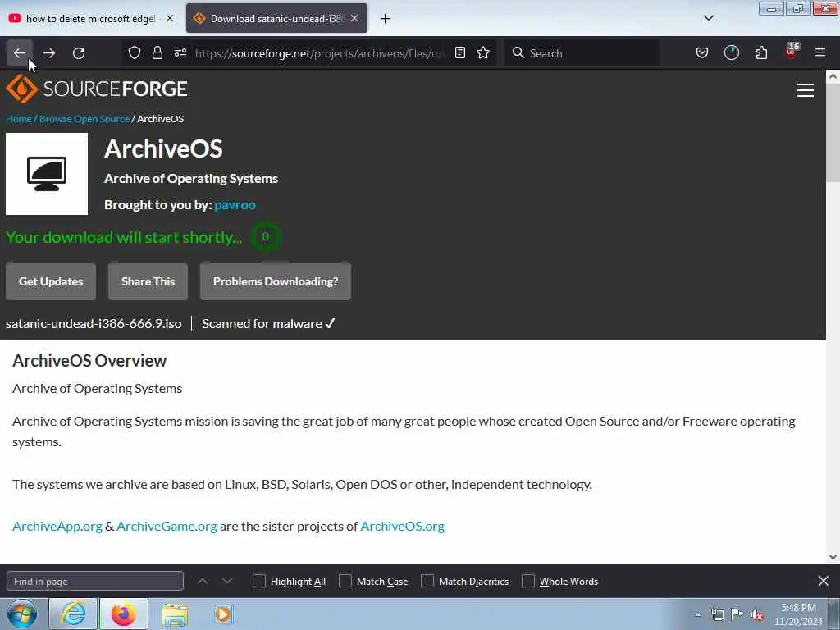Screen dimensions: 840x630
Task: Show hidden system tray icons arrow
Action: (697, 614)
